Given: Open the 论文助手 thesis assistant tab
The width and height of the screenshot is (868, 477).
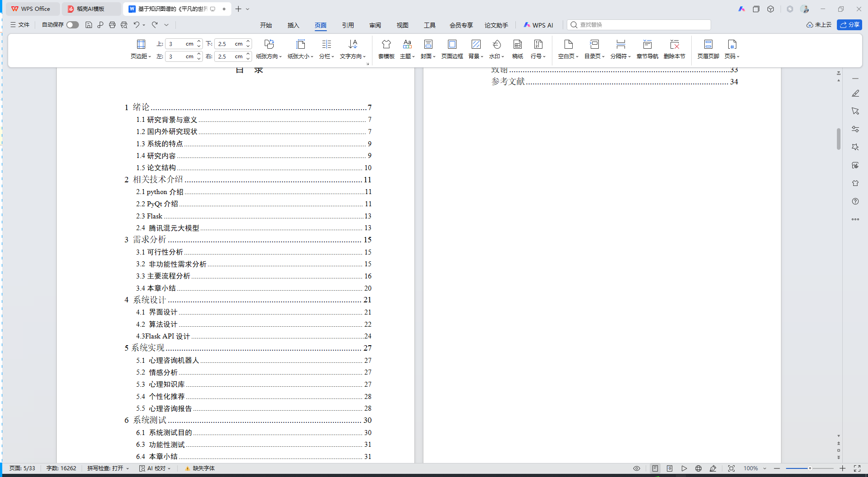Looking at the screenshot, I should 496,25.
